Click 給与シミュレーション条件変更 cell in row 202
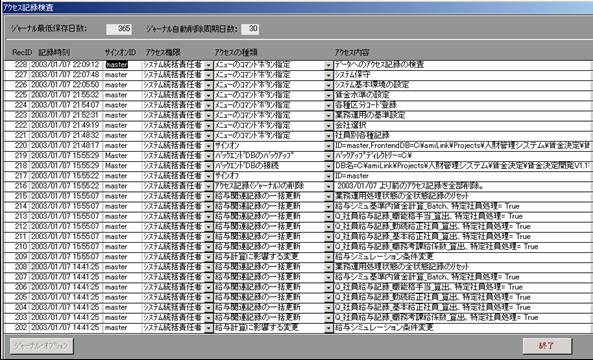The width and height of the screenshot is (593, 360). coord(463,328)
